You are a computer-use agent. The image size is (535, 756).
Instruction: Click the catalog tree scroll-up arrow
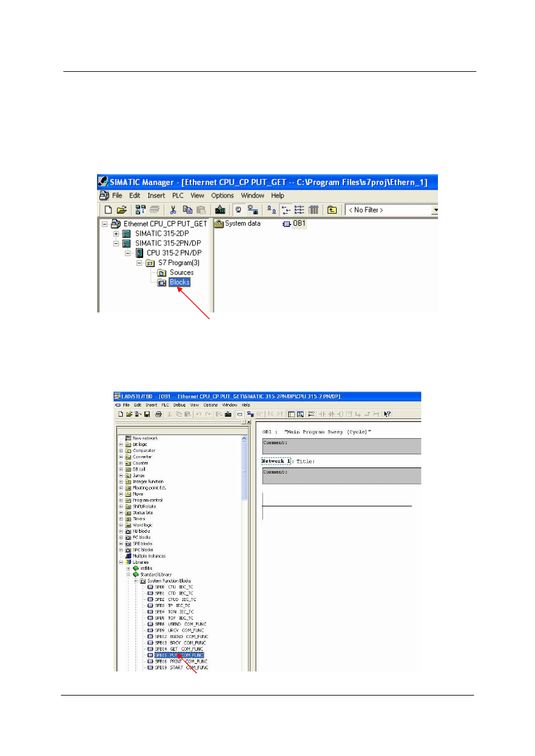point(244,438)
